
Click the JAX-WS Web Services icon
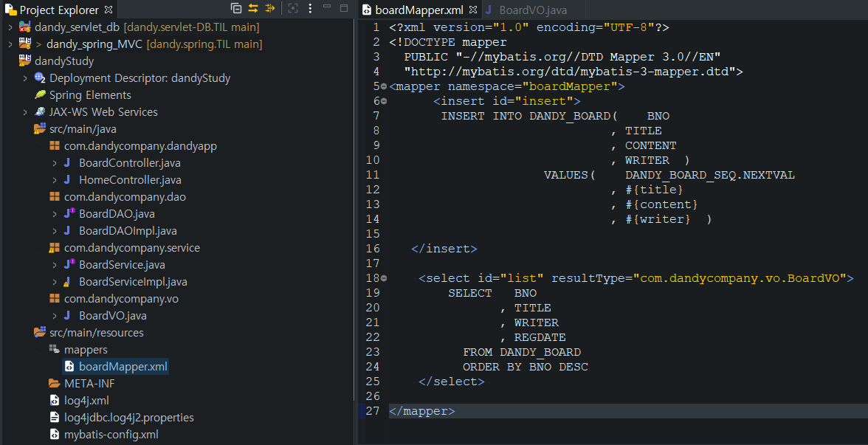[x=40, y=112]
